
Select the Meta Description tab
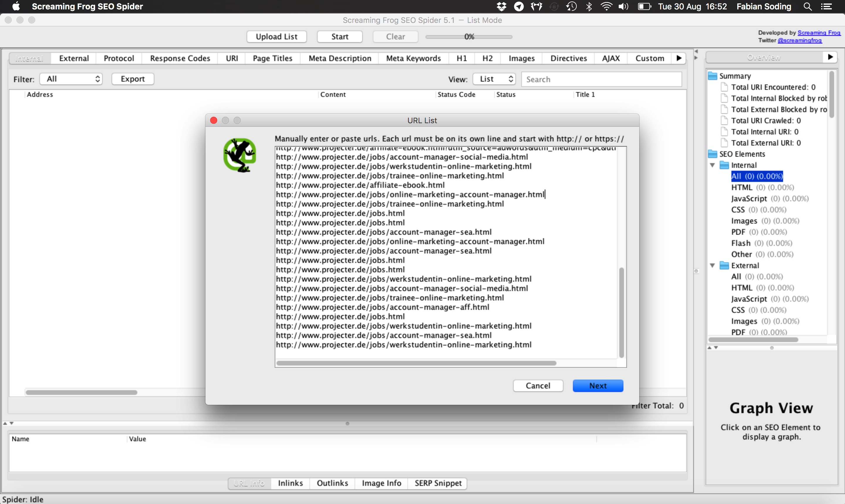[x=339, y=57]
